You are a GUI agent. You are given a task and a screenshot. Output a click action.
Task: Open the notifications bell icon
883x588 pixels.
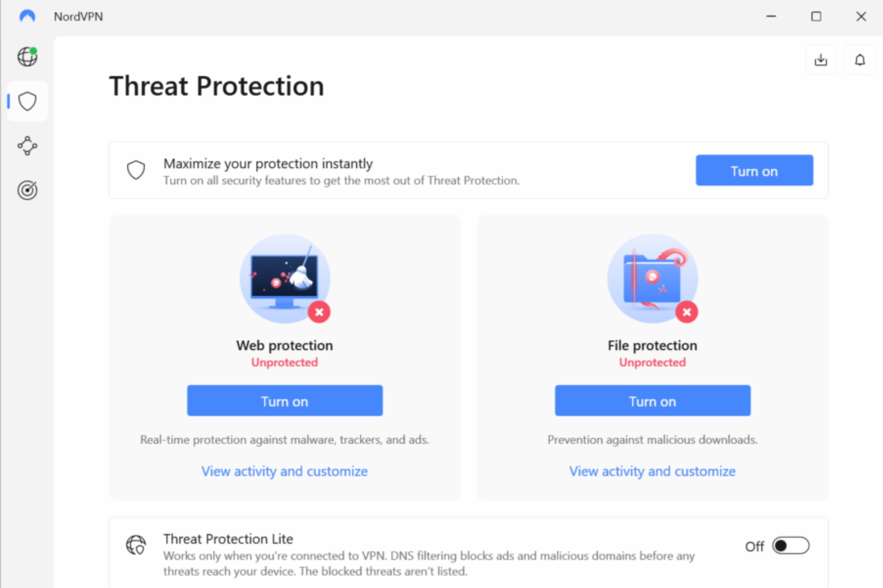860,60
